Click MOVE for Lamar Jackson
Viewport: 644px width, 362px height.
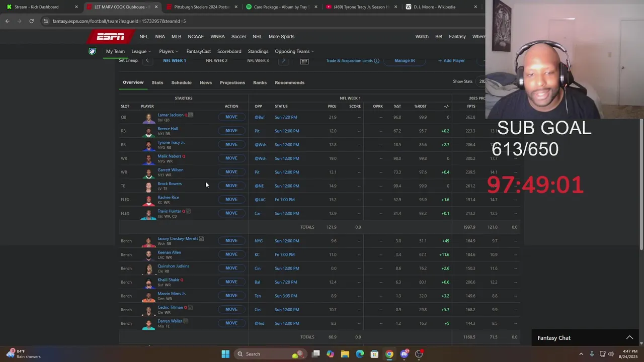231,117
